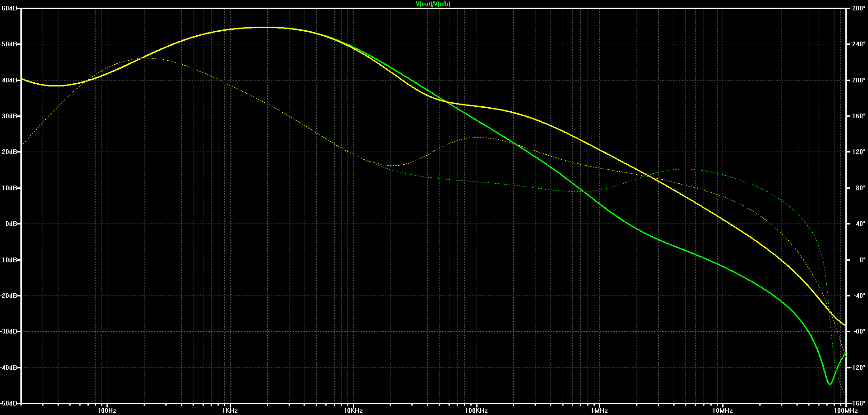Select the positive 40dB gain axis label
Screen dimensions: 868x415
(x=9, y=80)
